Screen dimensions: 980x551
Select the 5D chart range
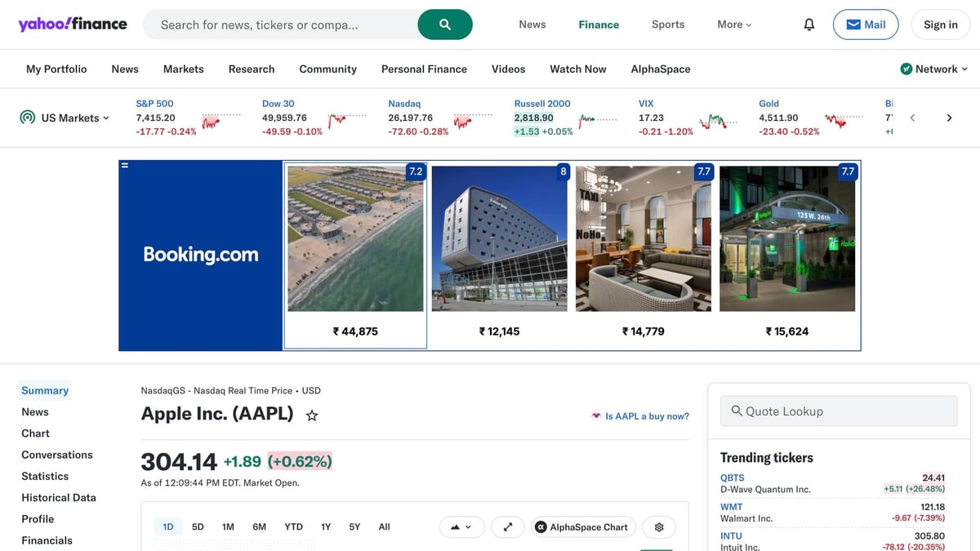tap(198, 527)
